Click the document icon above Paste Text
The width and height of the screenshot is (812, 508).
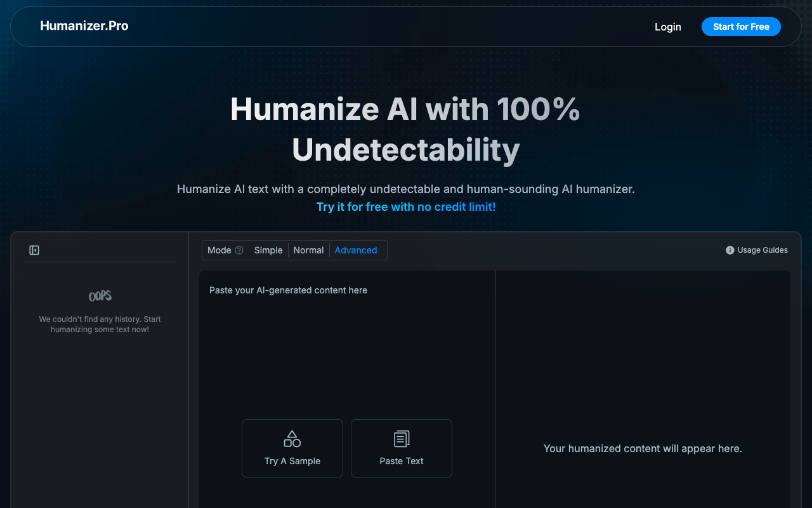tap(401, 439)
